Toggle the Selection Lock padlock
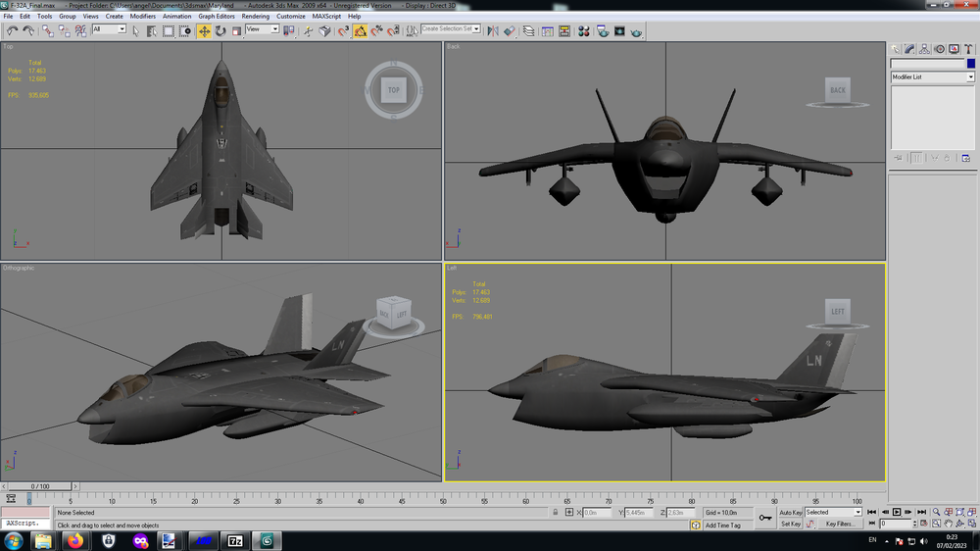 coord(555,512)
